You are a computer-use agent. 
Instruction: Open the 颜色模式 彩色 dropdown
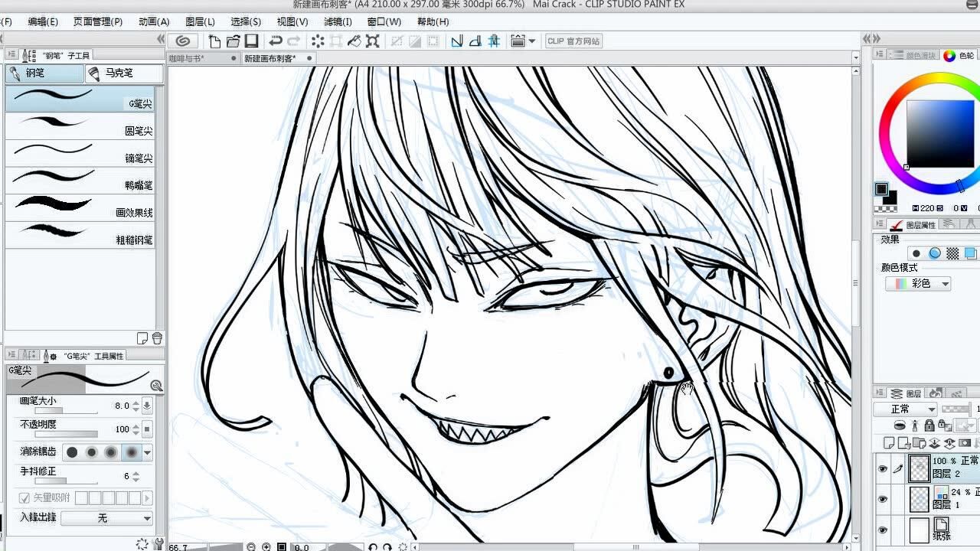[918, 284]
